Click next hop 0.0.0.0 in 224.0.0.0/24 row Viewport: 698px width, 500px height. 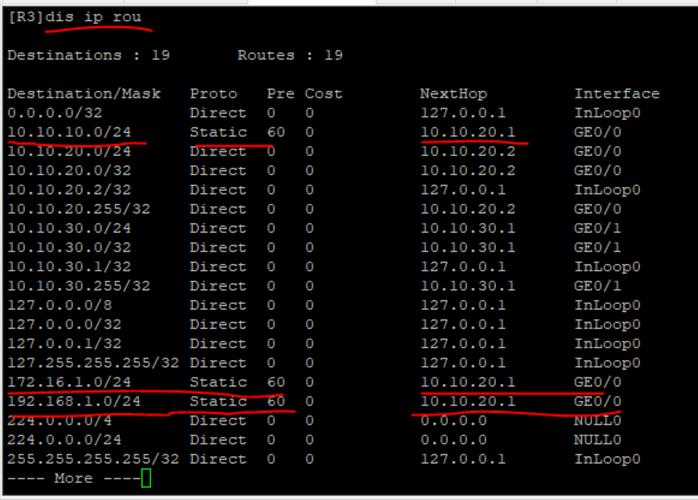tap(453, 440)
